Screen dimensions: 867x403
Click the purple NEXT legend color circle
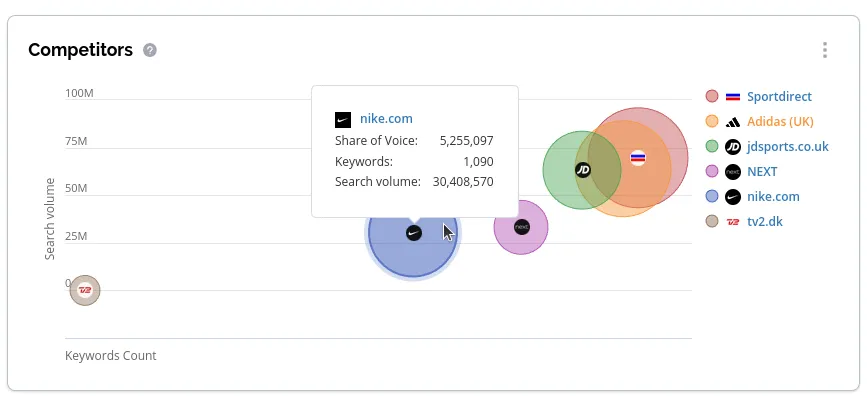[712, 172]
